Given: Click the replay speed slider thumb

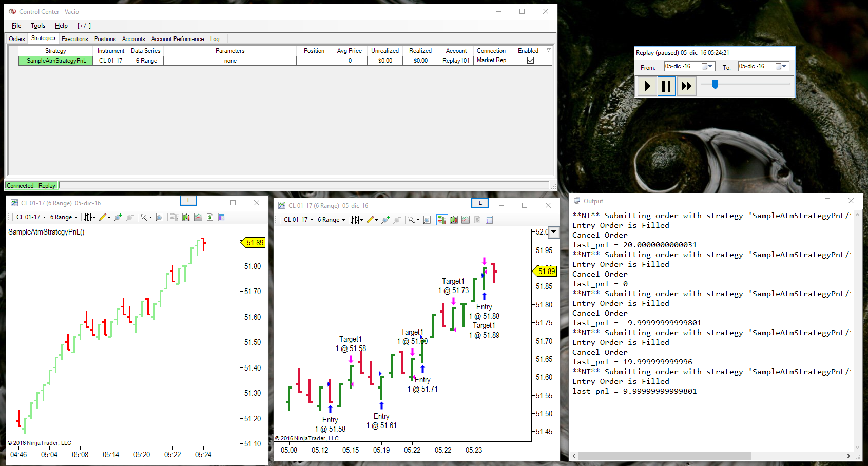Looking at the screenshot, I should click(x=715, y=84).
